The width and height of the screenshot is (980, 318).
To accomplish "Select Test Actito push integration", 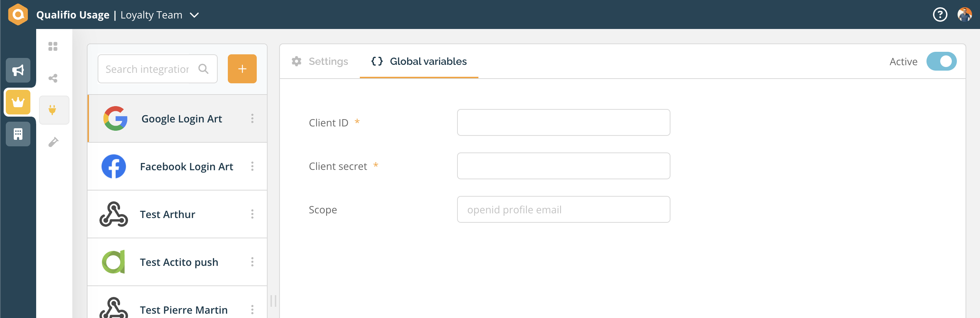I will tap(177, 262).
